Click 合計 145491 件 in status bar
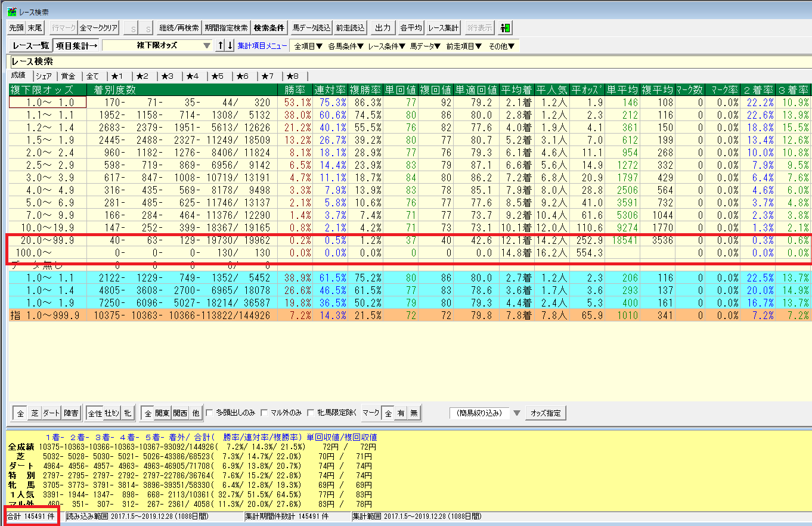The image size is (812, 526). pyautogui.click(x=32, y=516)
